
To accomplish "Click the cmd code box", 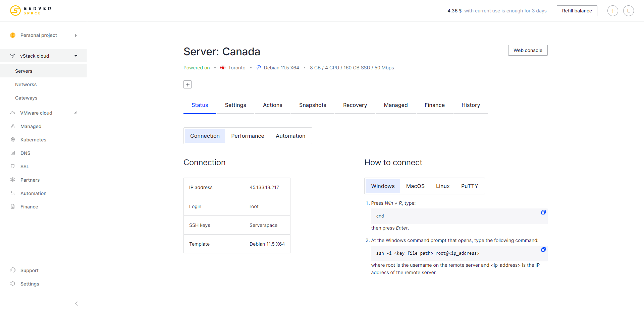I will pyautogui.click(x=459, y=216).
